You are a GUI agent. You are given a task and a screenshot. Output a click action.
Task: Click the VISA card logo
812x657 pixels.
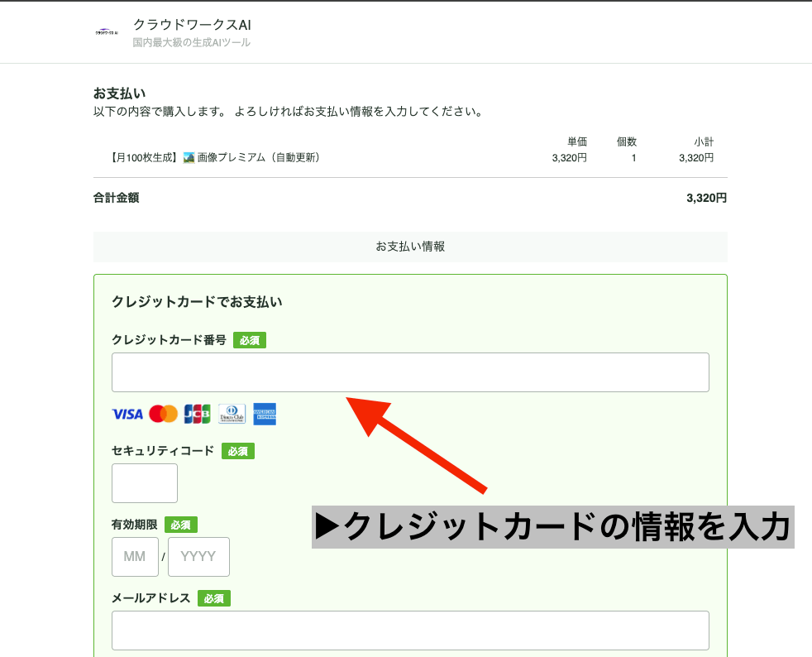[127, 414]
